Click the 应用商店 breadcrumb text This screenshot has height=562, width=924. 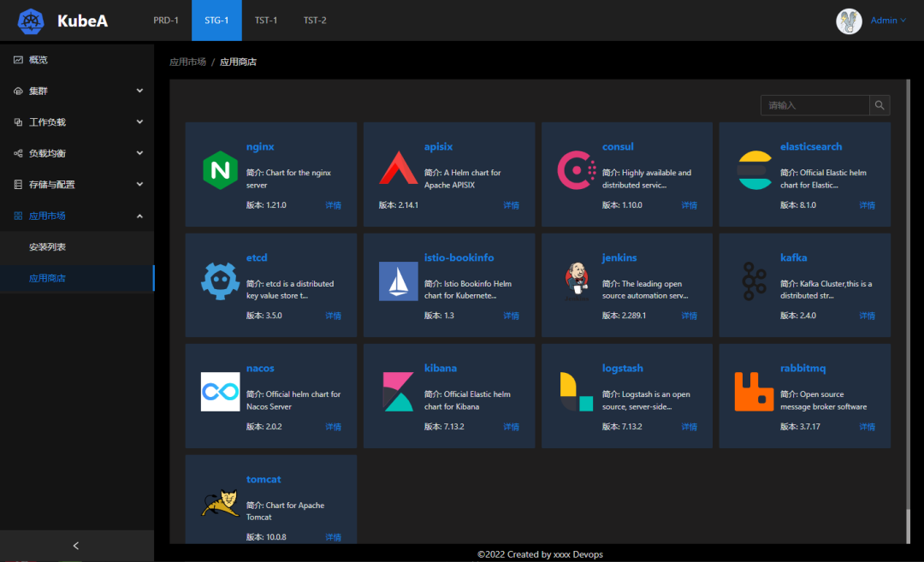238,62
